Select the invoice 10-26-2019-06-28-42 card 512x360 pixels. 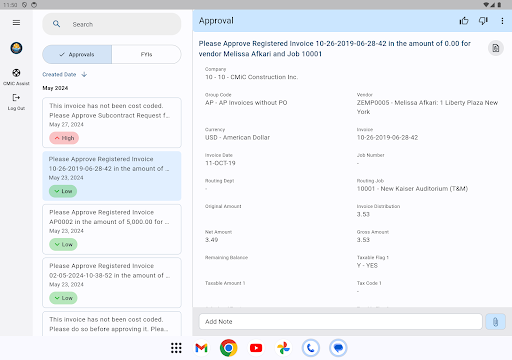pos(112,176)
